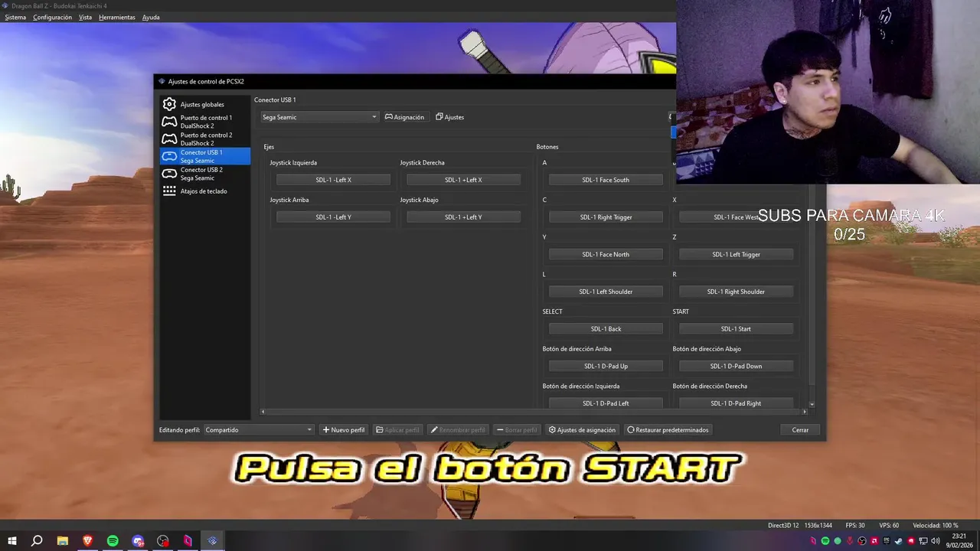Screen dimensions: 980x551
Task: Rebind button X SDL-1 Face West
Action: click(x=736, y=217)
